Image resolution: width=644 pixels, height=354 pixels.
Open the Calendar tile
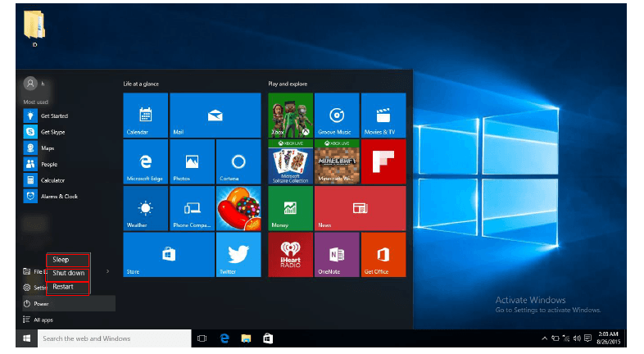[145, 115]
